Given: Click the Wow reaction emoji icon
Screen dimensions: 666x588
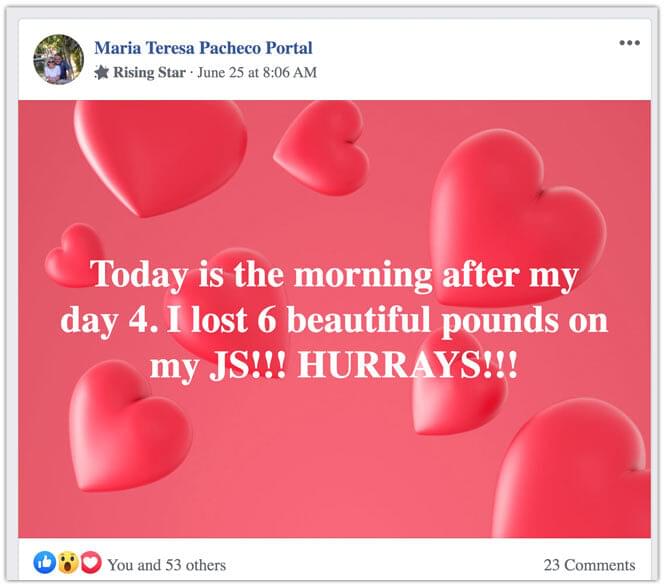Looking at the screenshot, I should coord(68,563).
